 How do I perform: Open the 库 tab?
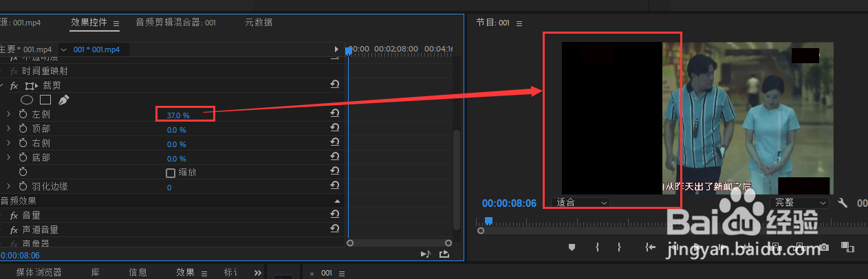[x=96, y=273]
